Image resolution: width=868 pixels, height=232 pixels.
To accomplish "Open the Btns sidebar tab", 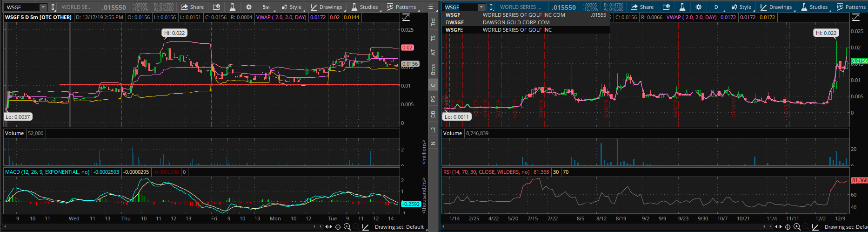I will [433, 70].
